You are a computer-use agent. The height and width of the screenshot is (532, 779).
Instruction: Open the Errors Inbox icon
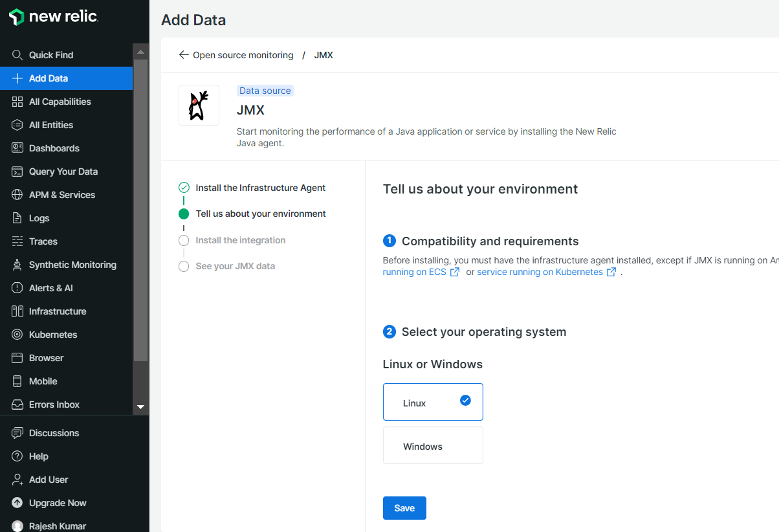[x=17, y=405]
